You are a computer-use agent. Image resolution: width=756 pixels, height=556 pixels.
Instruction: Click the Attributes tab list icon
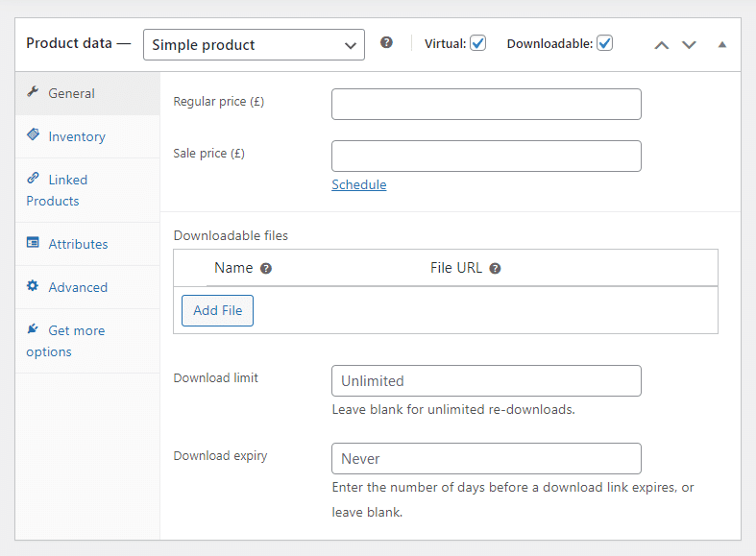tap(33, 242)
